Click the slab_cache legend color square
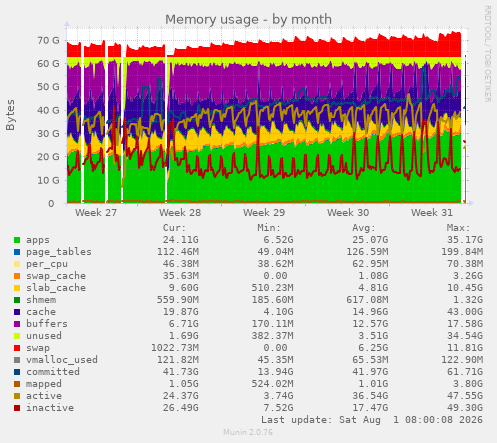This screenshot has height=443, width=497. 17,288
